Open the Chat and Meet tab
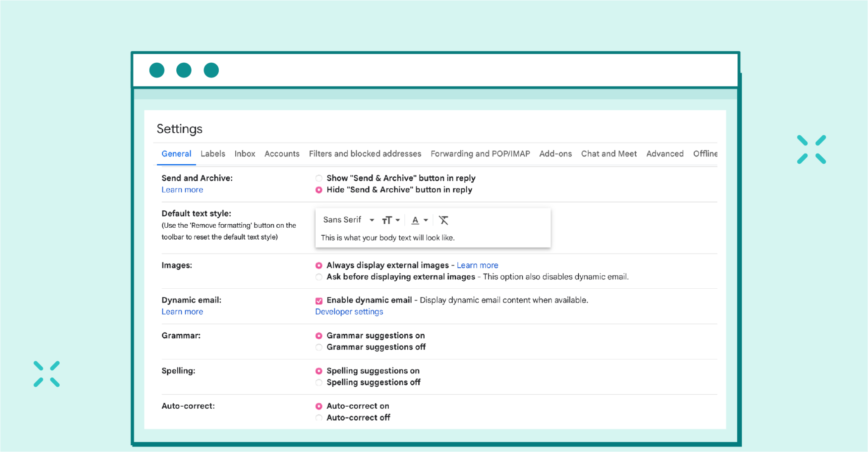Image resolution: width=868 pixels, height=452 pixels. (609, 153)
